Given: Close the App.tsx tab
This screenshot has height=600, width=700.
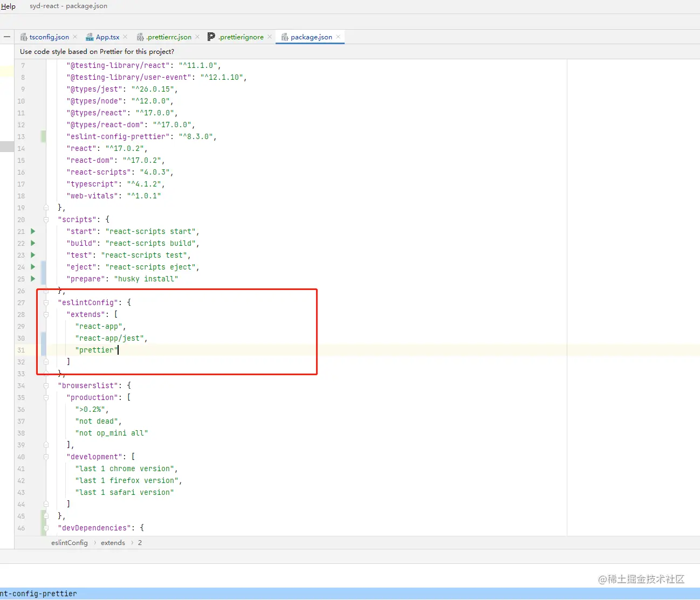Looking at the screenshot, I should point(125,37).
